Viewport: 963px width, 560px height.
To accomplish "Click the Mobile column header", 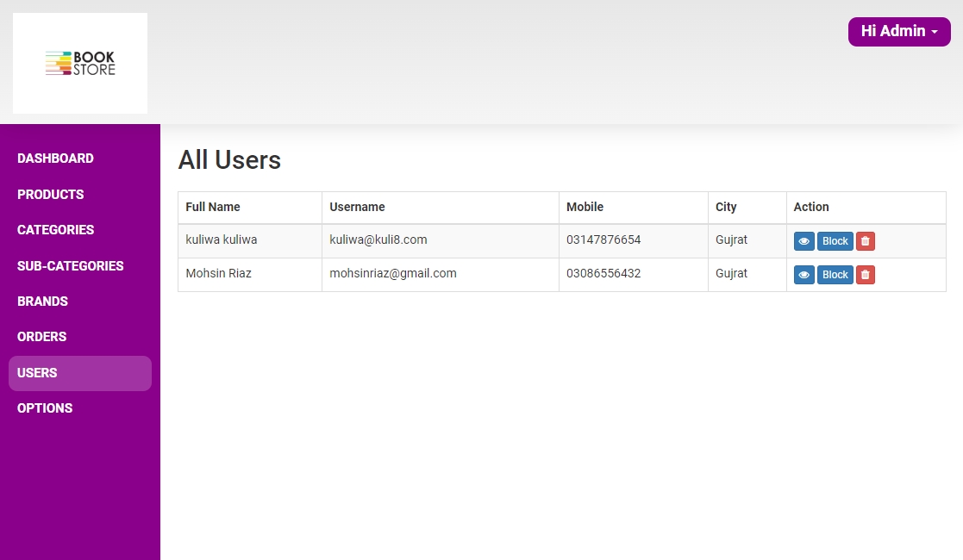I will 585,207.
